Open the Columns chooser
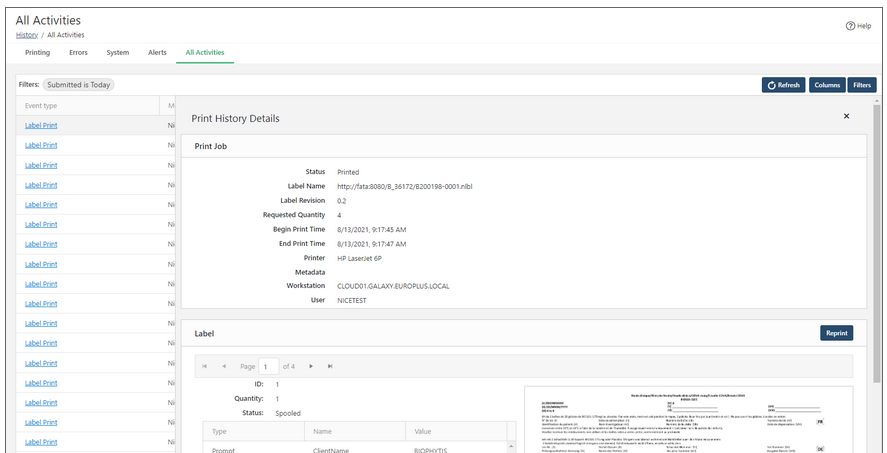The width and height of the screenshot is (887, 453). [826, 85]
